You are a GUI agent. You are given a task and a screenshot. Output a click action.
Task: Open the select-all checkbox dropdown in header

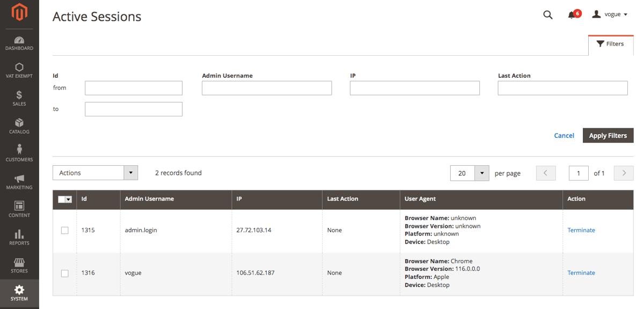[68, 200]
